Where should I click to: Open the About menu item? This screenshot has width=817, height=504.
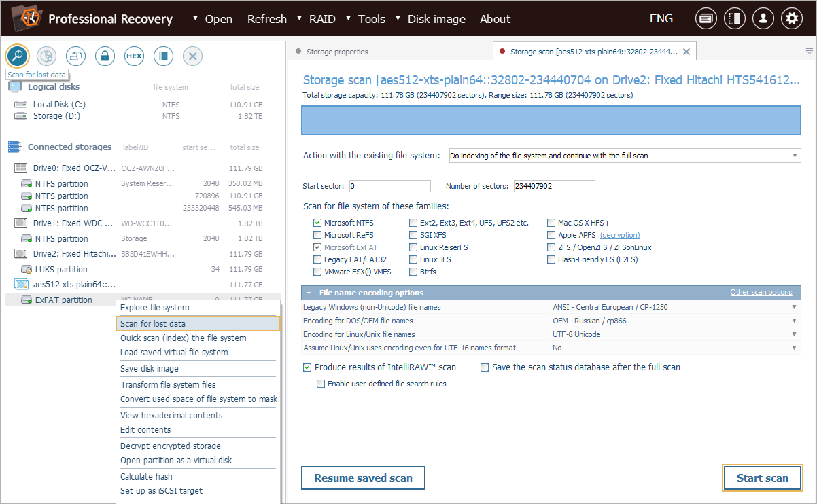click(495, 19)
